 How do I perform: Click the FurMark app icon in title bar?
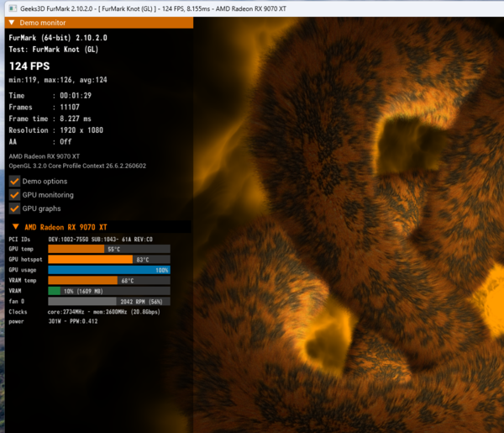coord(13,8)
